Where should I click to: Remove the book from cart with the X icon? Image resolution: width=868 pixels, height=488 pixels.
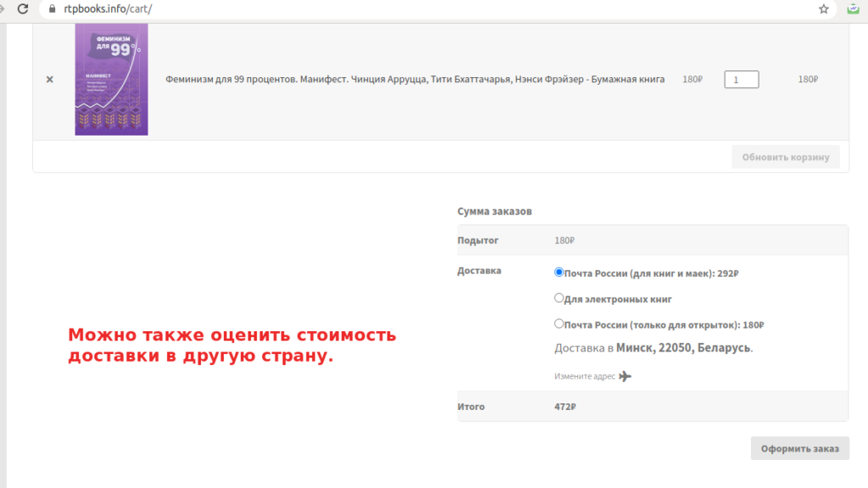(50, 80)
